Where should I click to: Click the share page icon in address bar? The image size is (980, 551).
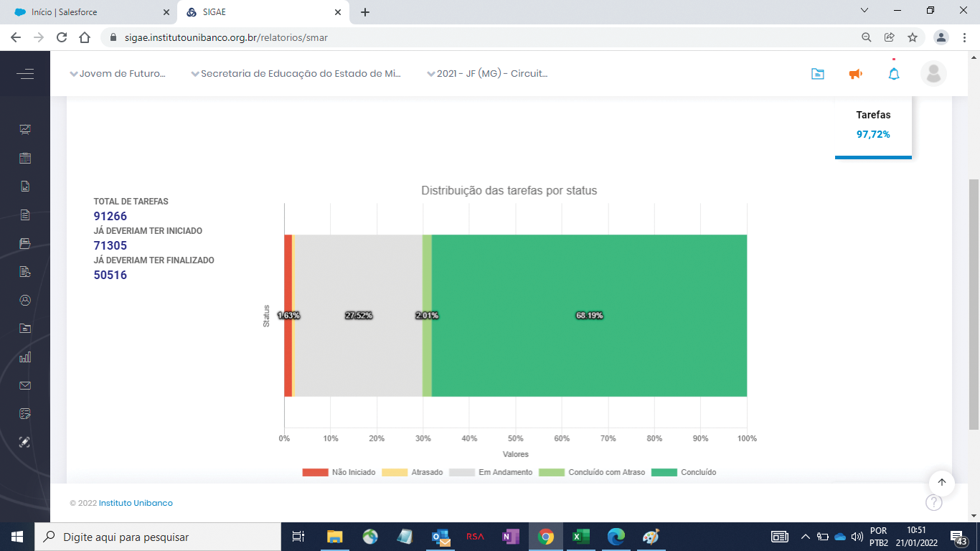tap(890, 37)
